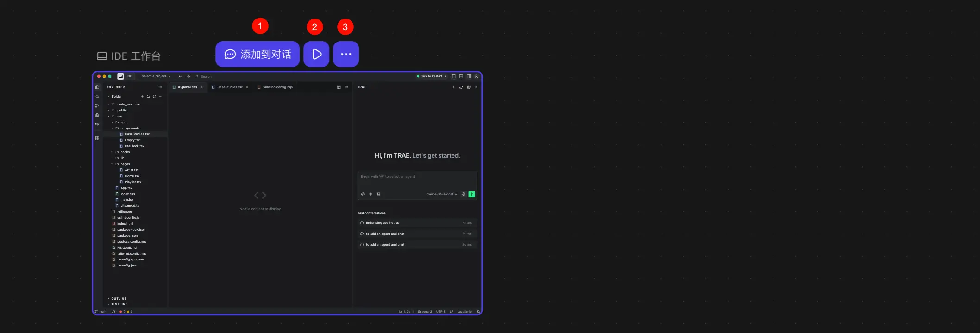Toggle the right sidebar layout icon
Screen dimensions: 980x333
click(x=469, y=76)
